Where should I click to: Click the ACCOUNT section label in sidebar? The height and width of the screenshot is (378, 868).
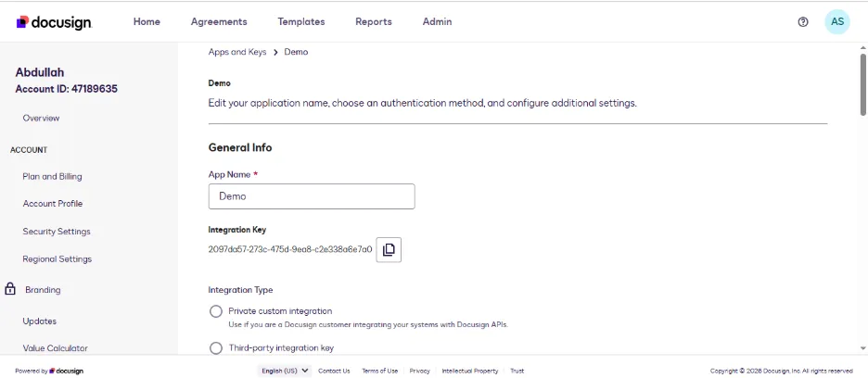coord(29,150)
